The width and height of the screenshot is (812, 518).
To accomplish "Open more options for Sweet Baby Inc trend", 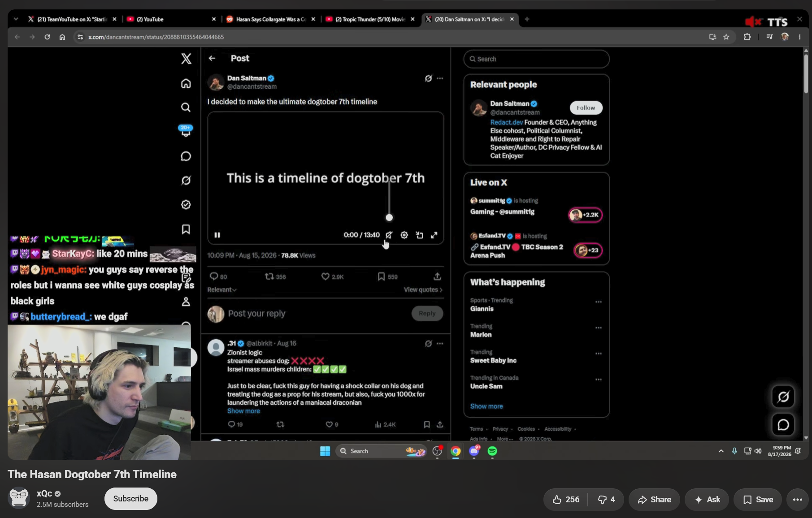I will (598, 354).
